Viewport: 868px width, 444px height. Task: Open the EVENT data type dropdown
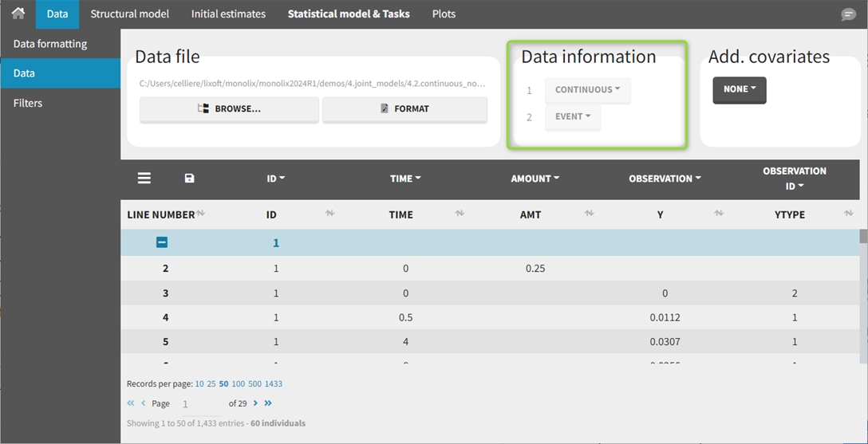tap(573, 117)
